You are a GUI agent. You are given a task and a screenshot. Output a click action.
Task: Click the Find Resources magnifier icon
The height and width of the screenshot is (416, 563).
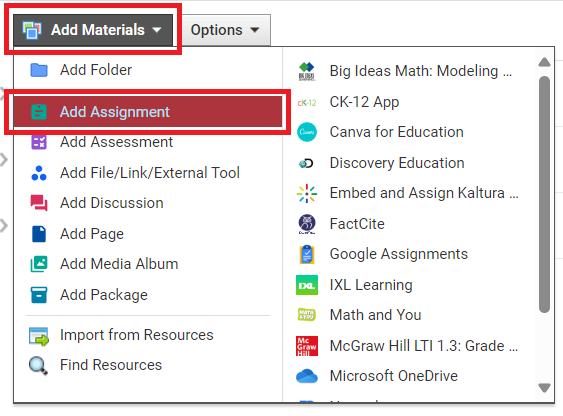tap(38, 366)
